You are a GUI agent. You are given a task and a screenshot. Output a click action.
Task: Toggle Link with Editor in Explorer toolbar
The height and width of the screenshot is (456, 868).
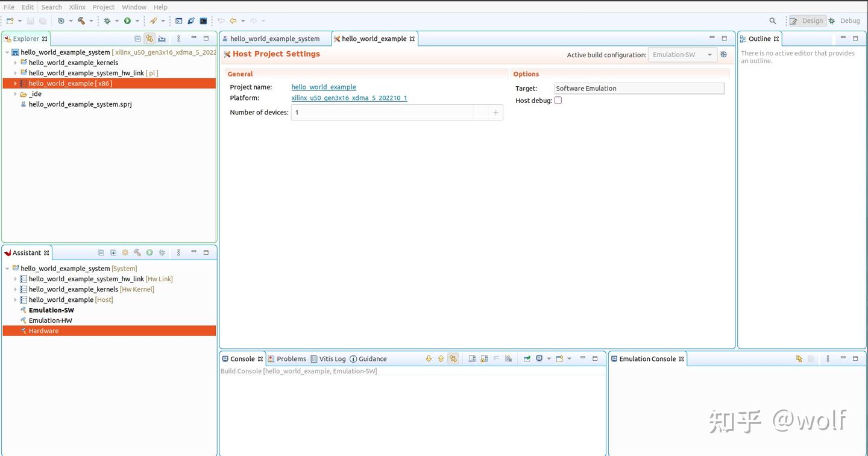(149, 38)
